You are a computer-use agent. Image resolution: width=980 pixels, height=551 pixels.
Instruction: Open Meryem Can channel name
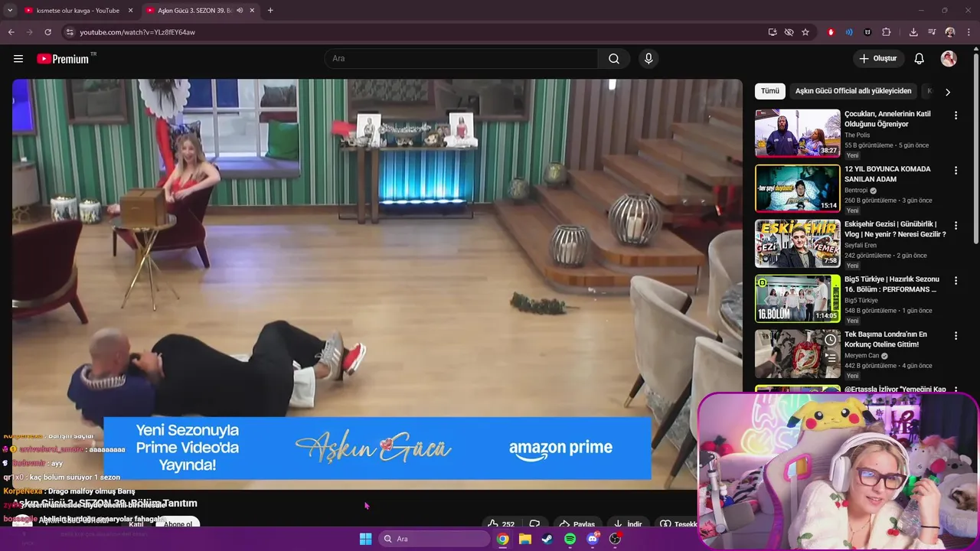click(x=861, y=356)
